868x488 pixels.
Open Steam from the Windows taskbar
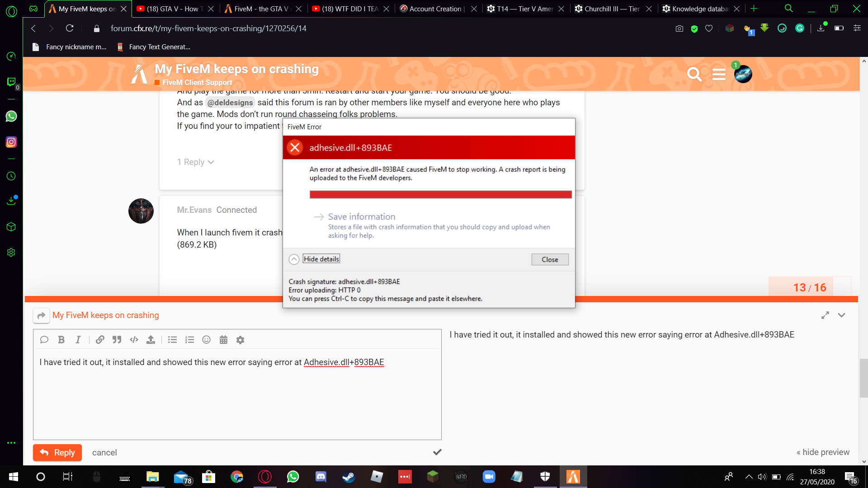348,477
